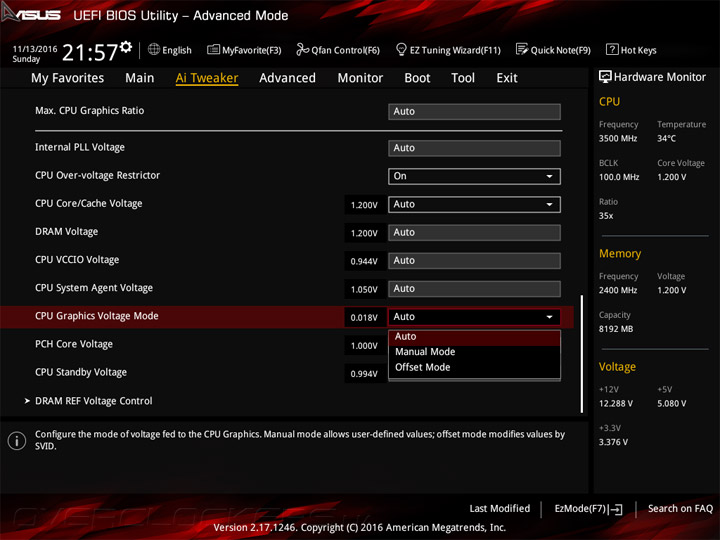Click the 2400 MHz memory frequency
The width and height of the screenshot is (720, 540).
(618, 290)
